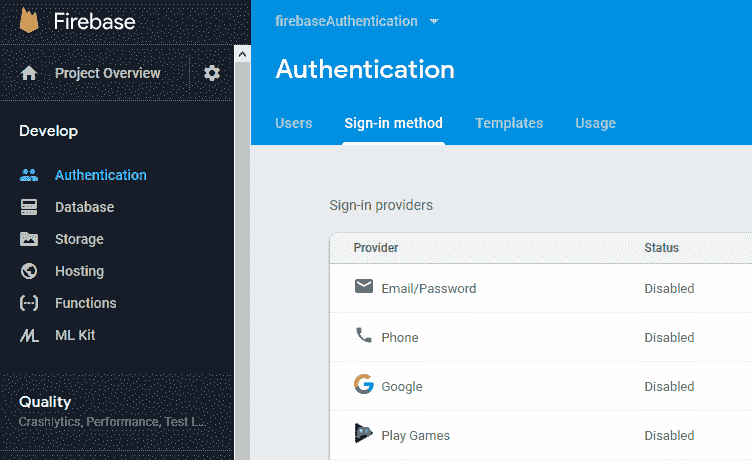Image resolution: width=752 pixels, height=460 pixels.
Task: Open Database section in sidebar
Action: point(84,207)
